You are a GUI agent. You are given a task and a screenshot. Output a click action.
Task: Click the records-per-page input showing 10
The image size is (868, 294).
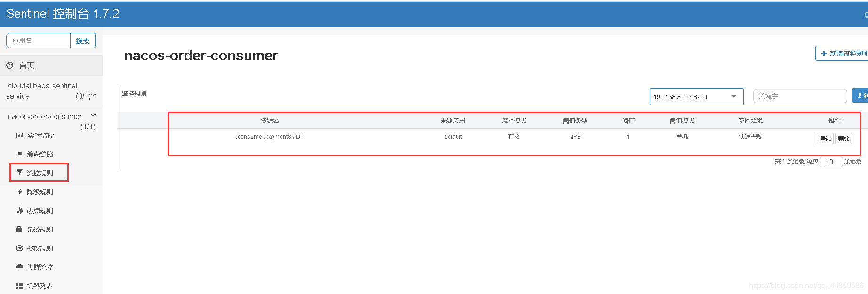pyautogui.click(x=831, y=161)
